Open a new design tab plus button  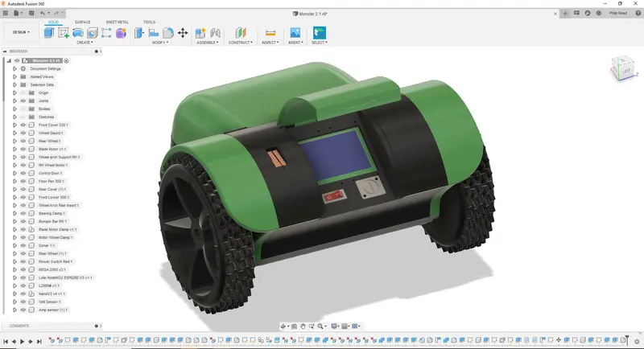tap(565, 13)
